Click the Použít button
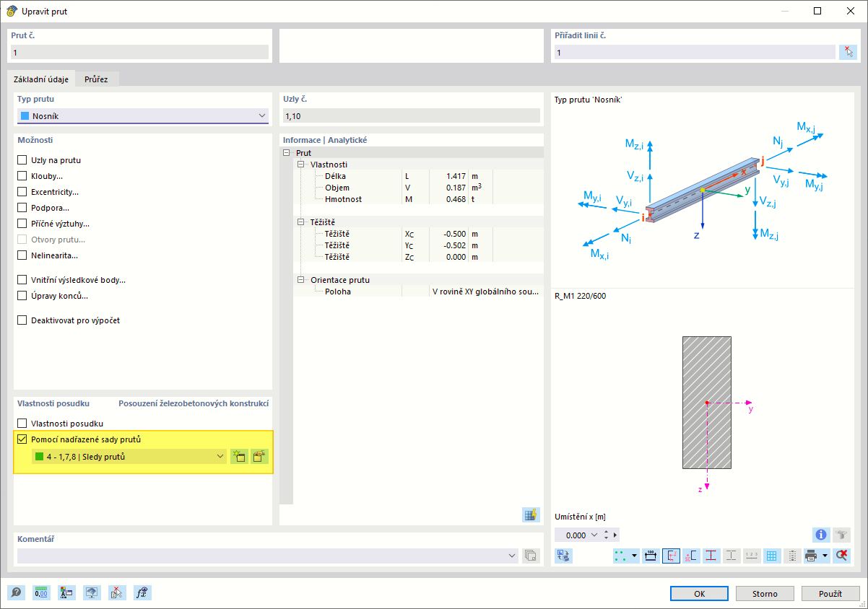 830,593
